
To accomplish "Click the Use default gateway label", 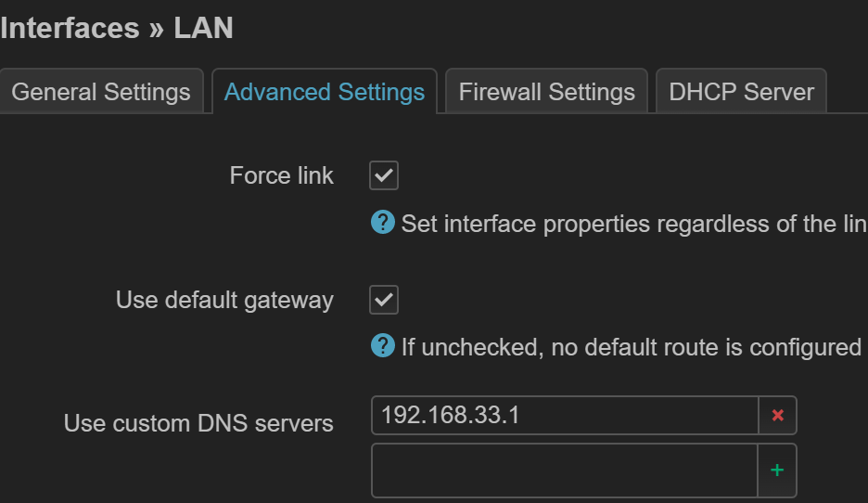I will point(224,300).
